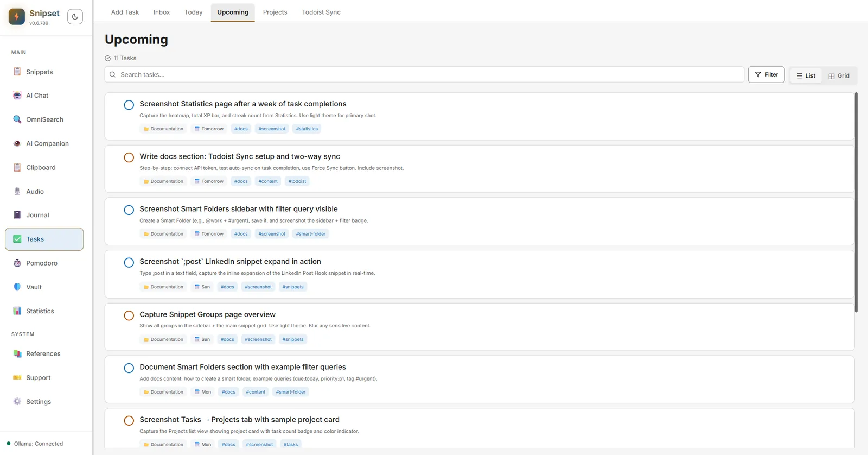868x455 pixels.
Task: Switch to the Inbox tab
Action: (x=162, y=12)
